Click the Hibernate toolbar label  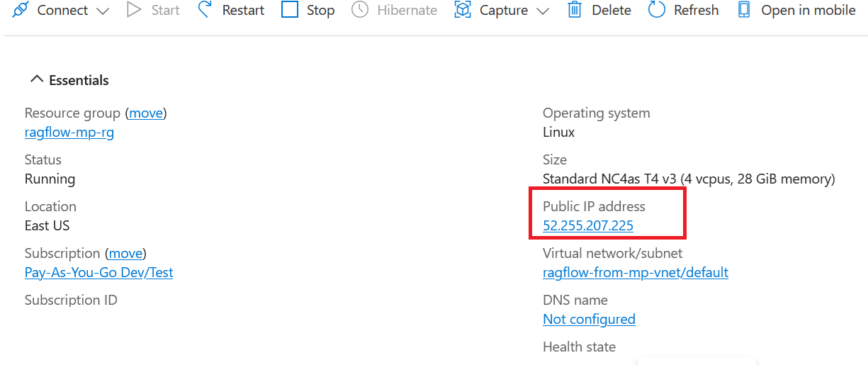407,11
